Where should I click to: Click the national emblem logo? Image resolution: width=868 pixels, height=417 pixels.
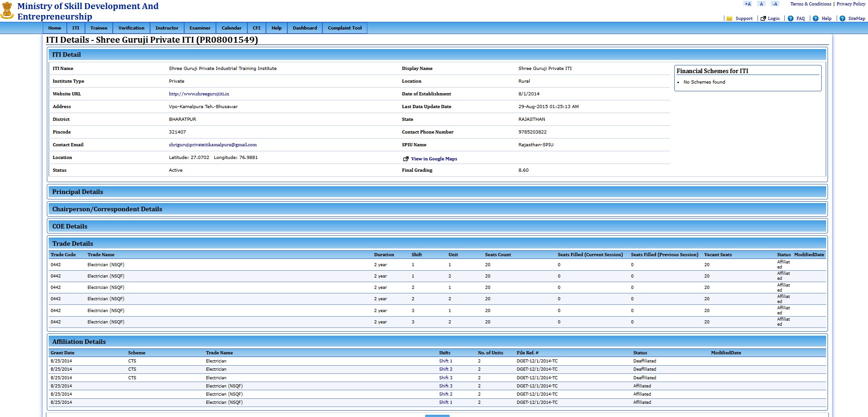click(7, 10)
